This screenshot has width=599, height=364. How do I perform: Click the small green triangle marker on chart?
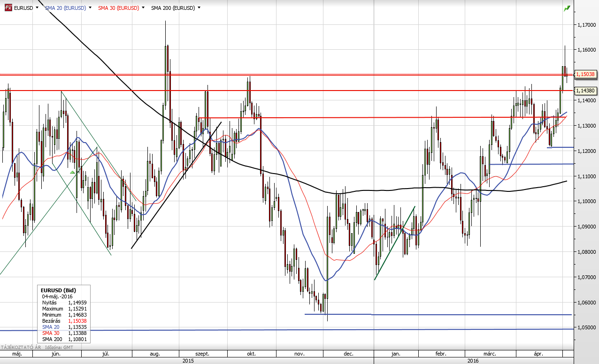(73, 173)
